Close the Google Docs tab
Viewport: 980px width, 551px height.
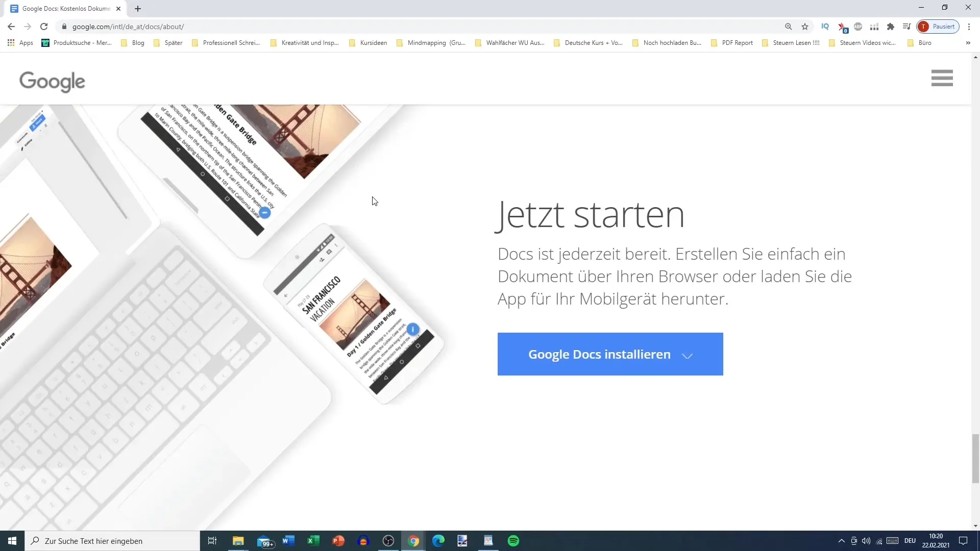coord(118,9)
